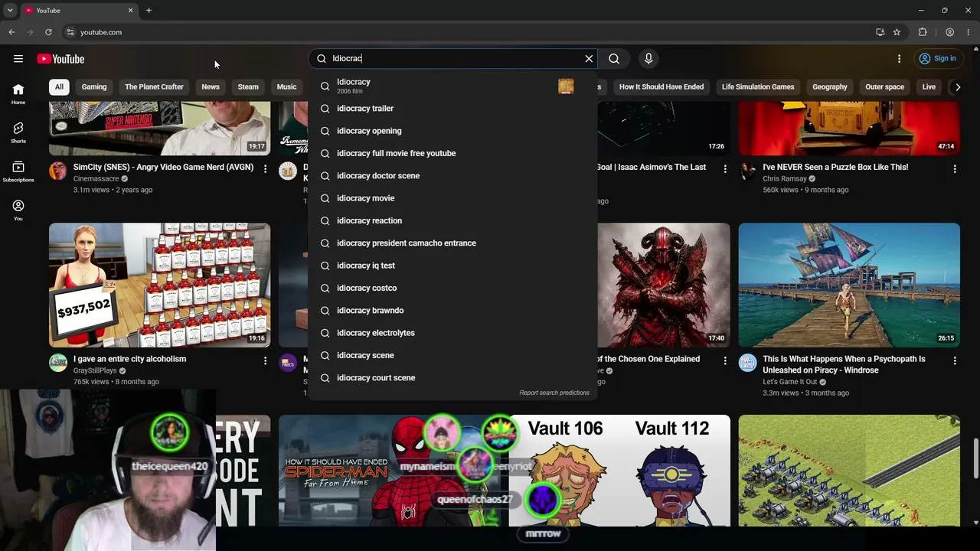Expand the browser tab search dropdown
Screen dimensions: 980x551
[10, 11]
